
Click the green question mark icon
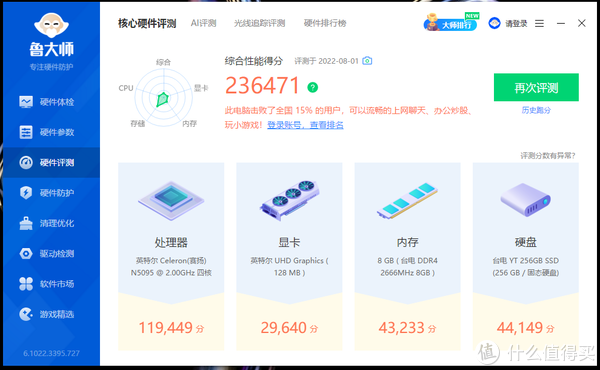click(313, 87)
